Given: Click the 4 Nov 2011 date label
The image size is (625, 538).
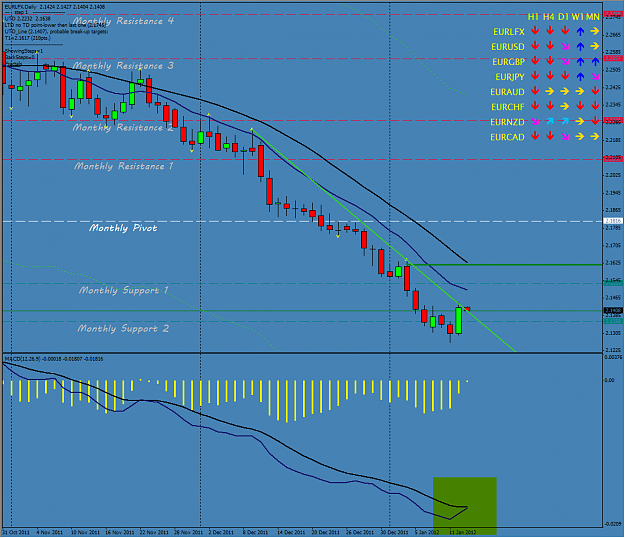Looking at the screenshot, I should (x=49, y=532).
